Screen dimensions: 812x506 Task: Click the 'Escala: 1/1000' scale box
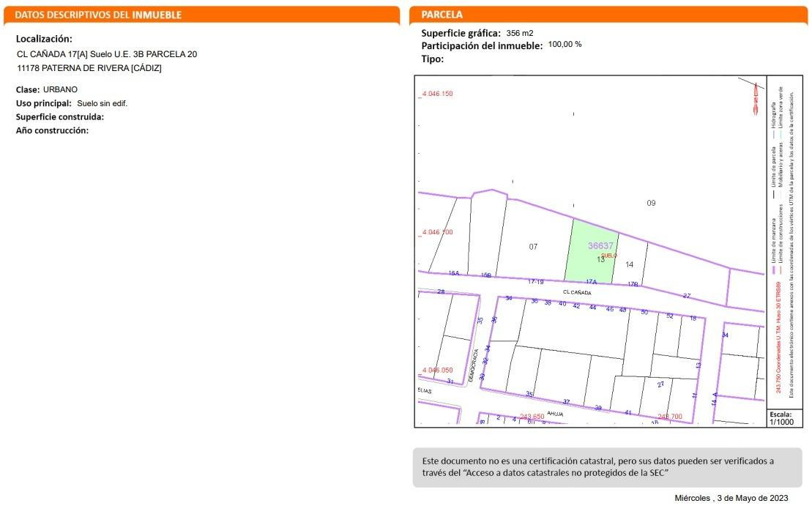click(784, 418)
